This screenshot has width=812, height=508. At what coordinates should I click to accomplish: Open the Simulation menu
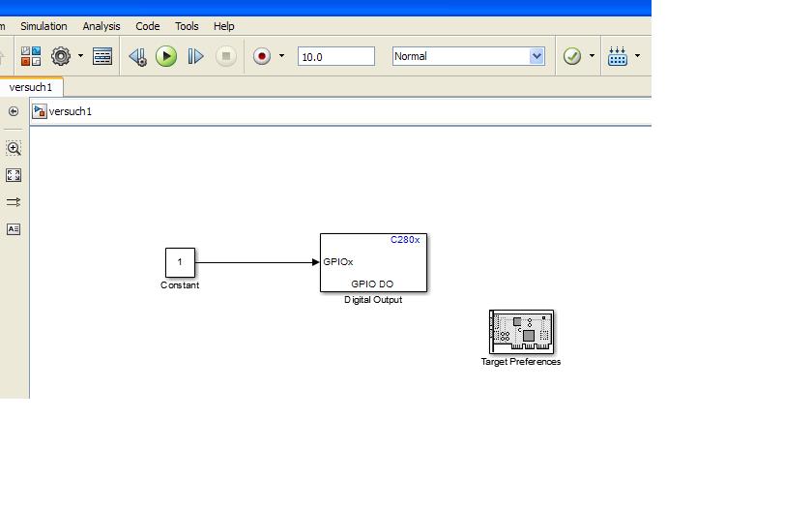[x=43, y=26]
